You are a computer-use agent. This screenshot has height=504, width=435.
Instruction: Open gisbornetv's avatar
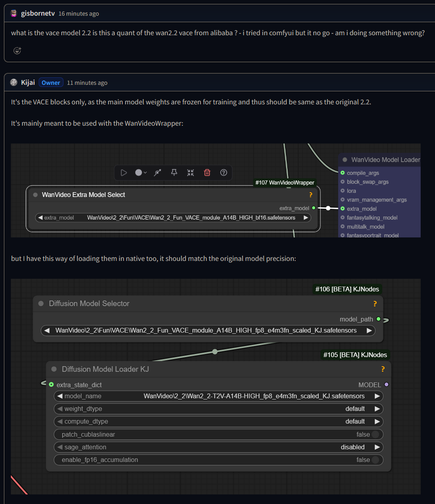click(13, 13)
